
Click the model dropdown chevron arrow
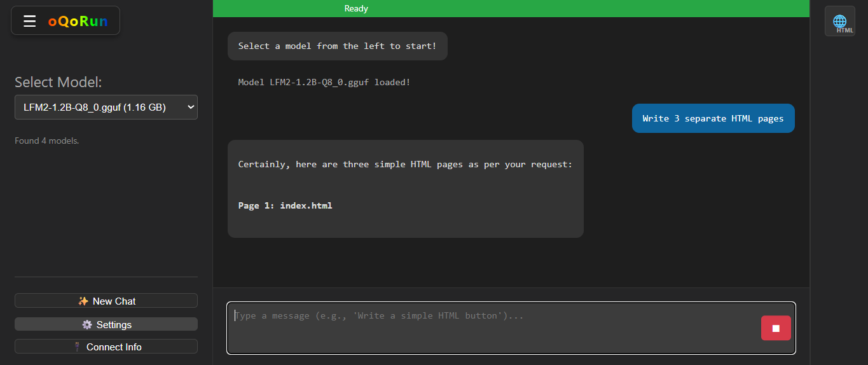(x=190, y=107)
